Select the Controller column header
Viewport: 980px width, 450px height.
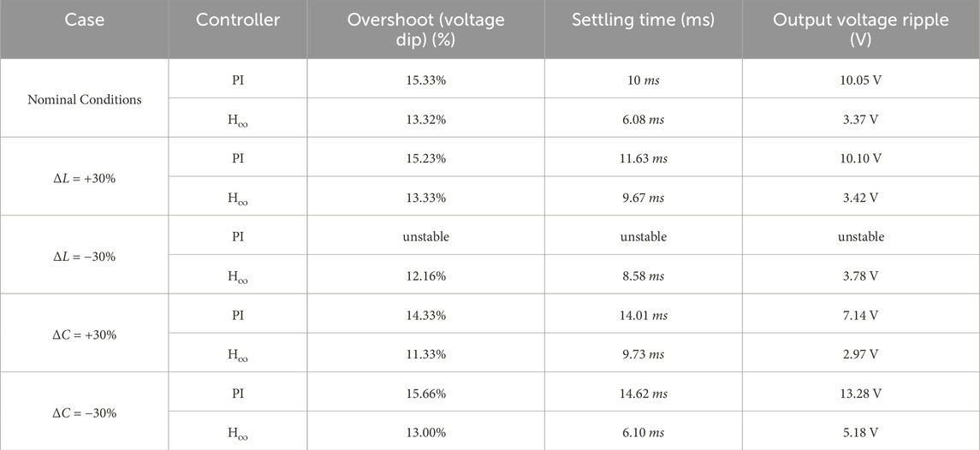tap(237, 21)
